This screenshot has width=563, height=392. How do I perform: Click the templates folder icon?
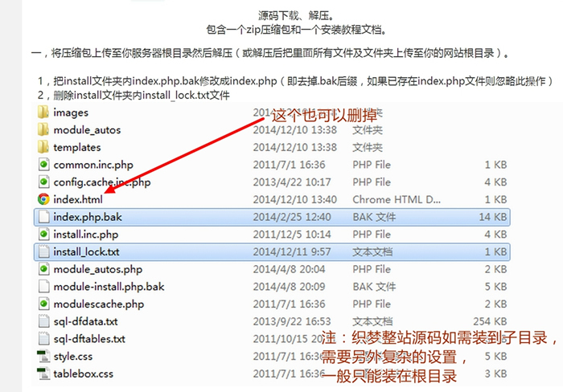(x=43, y=147)
